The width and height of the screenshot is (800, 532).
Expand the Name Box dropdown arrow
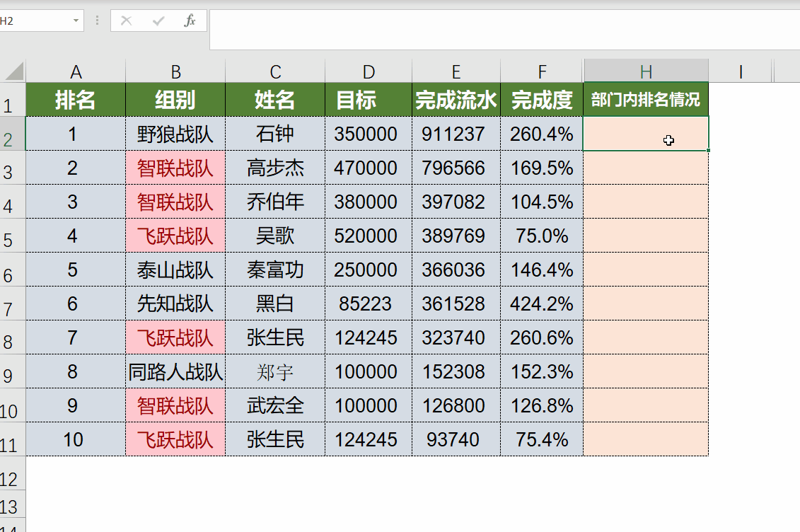click(x=76, y=21)
